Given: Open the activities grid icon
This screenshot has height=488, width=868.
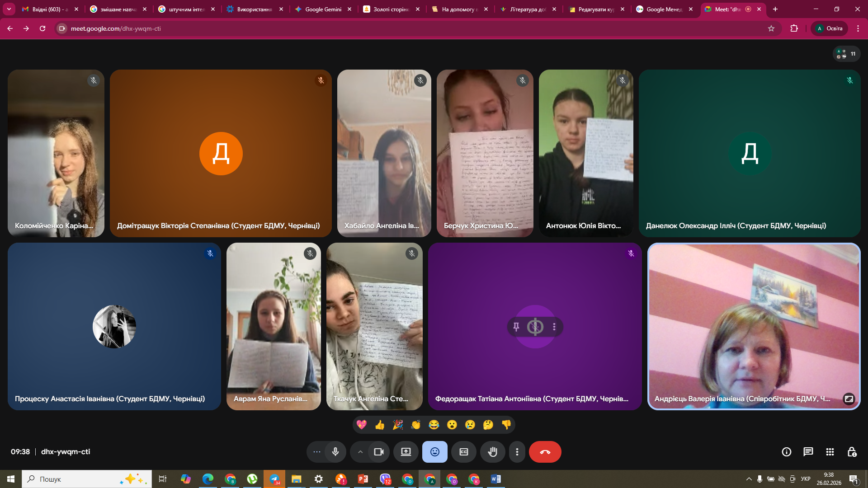Looking at the screenshot, I should 830,452.
